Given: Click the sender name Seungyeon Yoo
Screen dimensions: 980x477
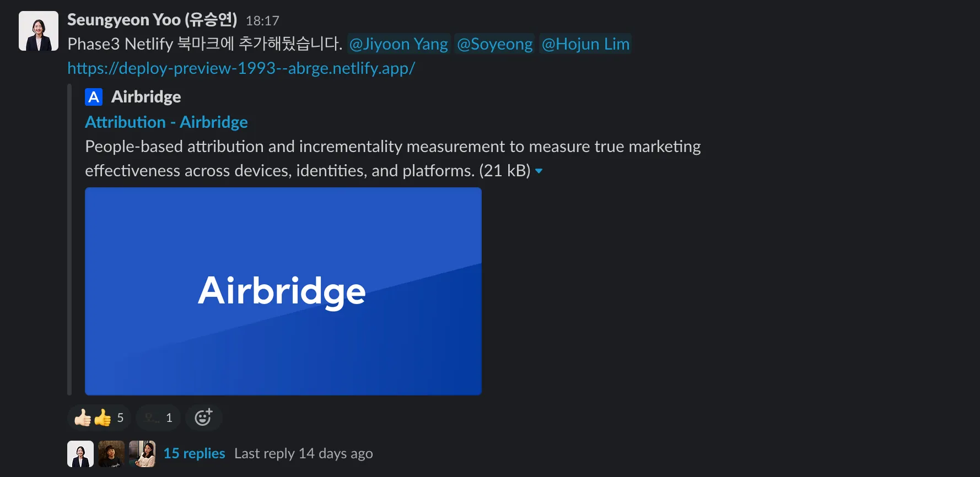Looking at the screenshot, I should tap(152, 20).
